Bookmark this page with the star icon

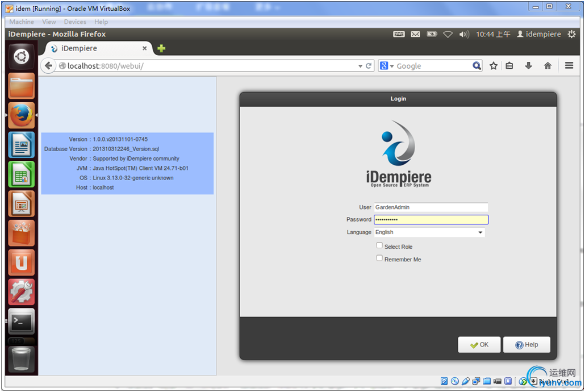coord(493,66)
